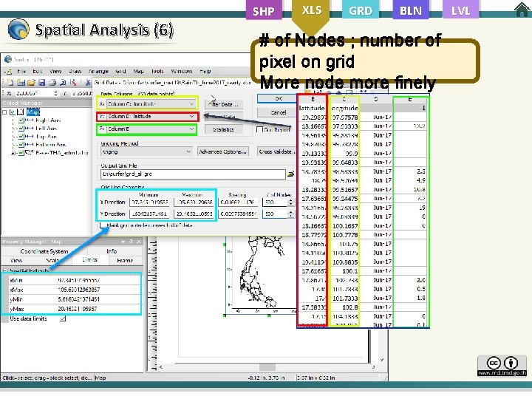Screen dimensions: 532x399
Task: Click the horizontal scrollbar thumb of plot
Action: click(x=267, y=367)
